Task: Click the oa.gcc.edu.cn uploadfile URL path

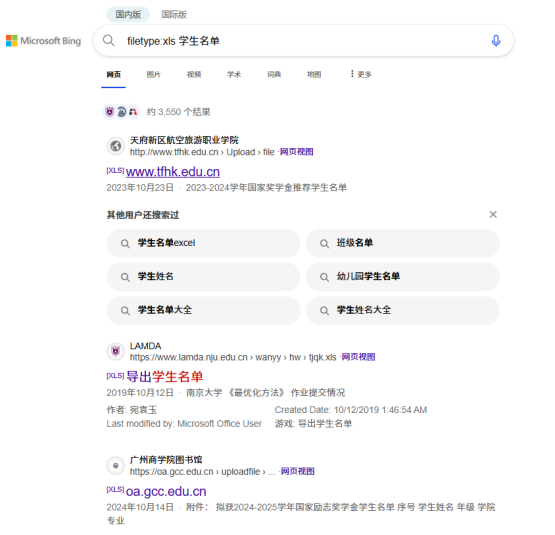Action: tap(202, 472)
